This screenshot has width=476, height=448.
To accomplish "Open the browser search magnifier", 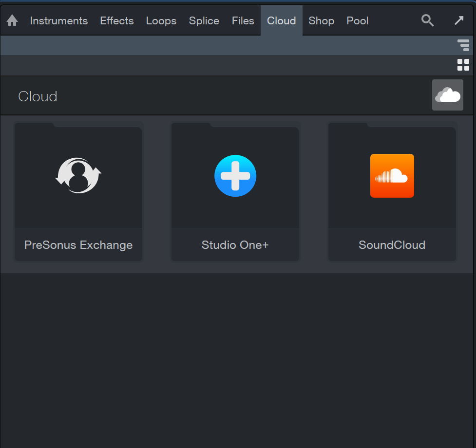I will click(x=427, y=20).
